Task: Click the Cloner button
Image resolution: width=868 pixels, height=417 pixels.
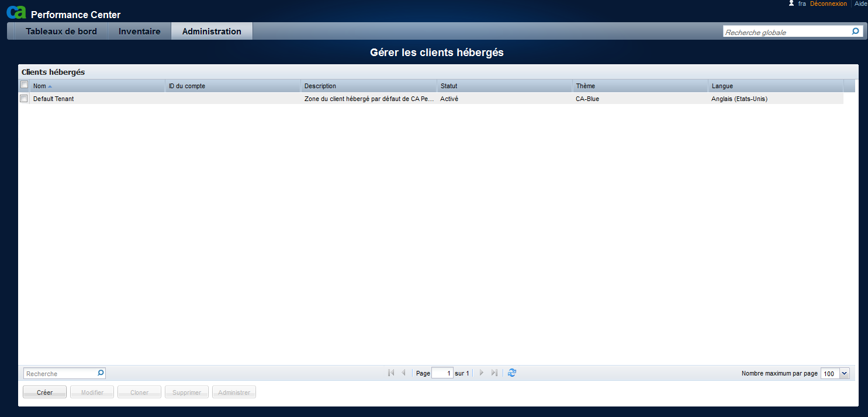Action: (139, 392)
